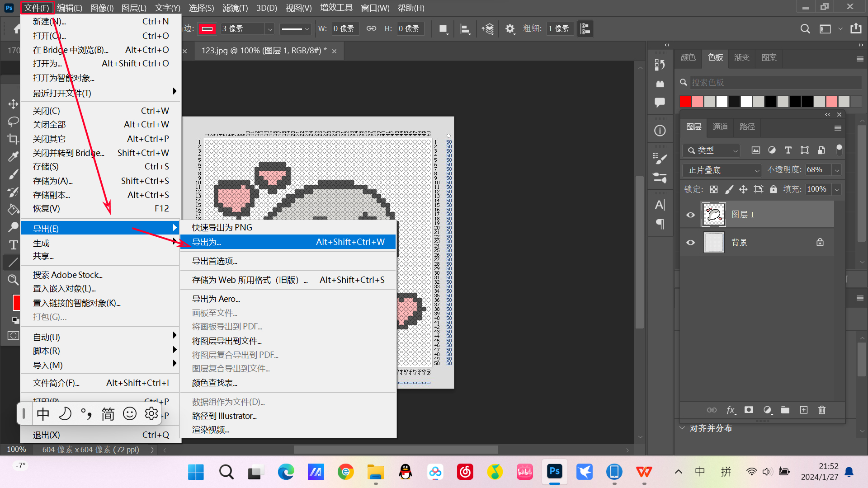Click 退出(X) in file menu

click(101, 435)
